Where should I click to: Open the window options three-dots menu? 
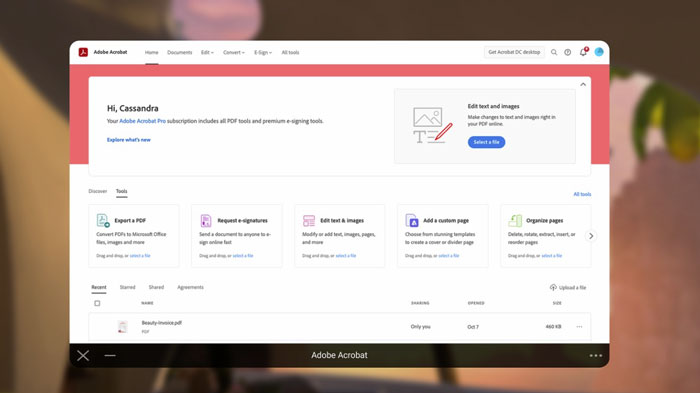[x=596, y=355]
